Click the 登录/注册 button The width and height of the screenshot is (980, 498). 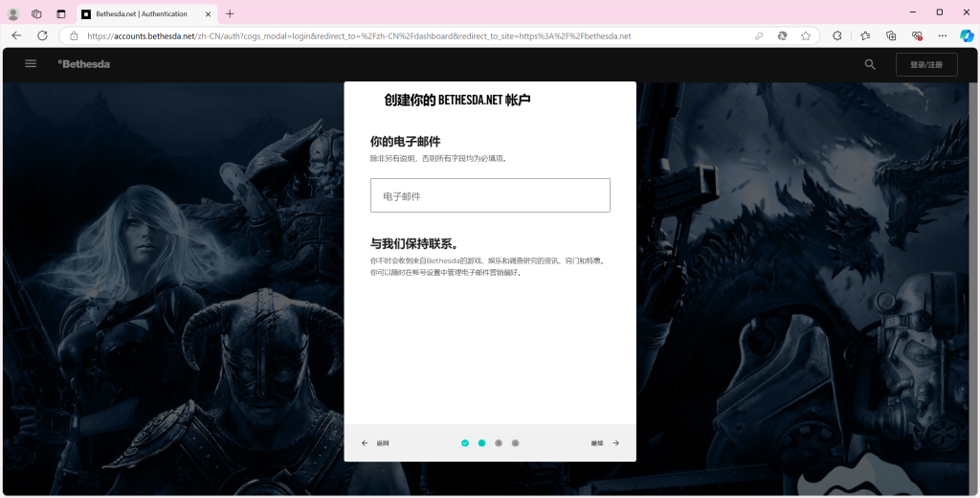tap(926, 64)
